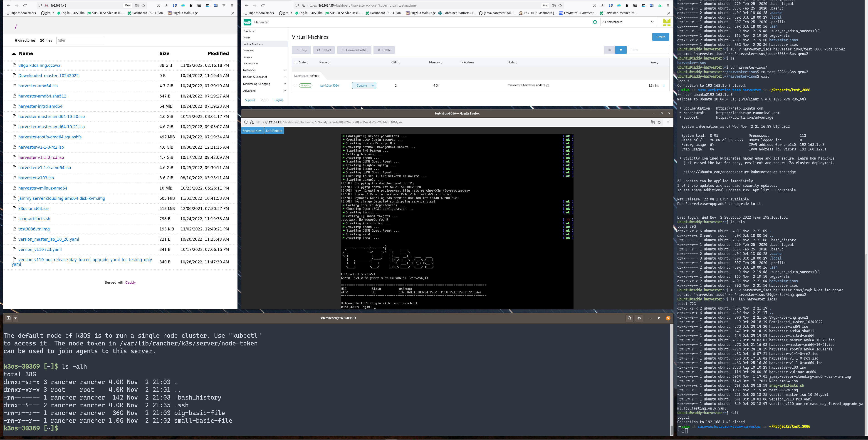Screen dimensions: 868x440
Task: Click the Download YAML toolbar icon
Action: point(354,50)
